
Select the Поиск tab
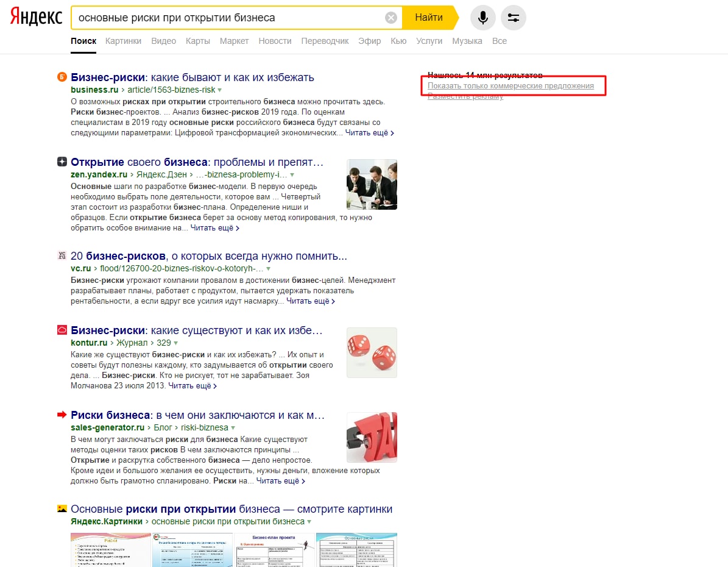[x=83, y=41]
